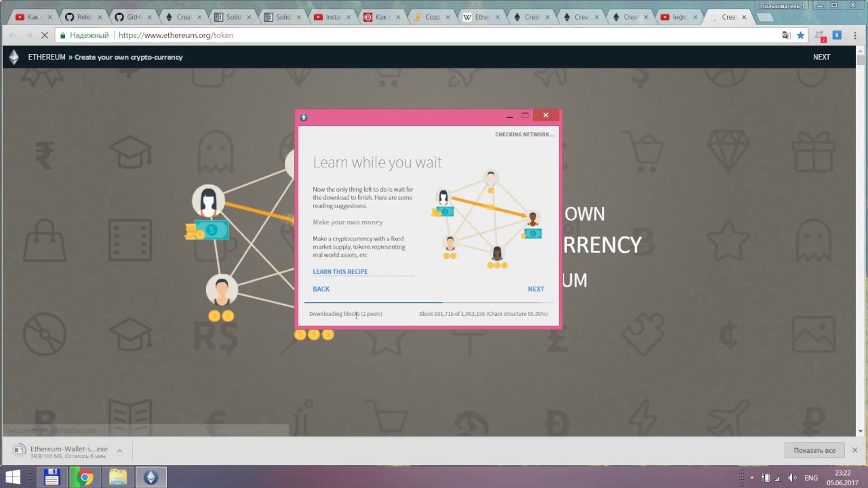Open the floppy disk app in taskbar
The height and width of the screenshot is (488, 868).
[52, 477]
